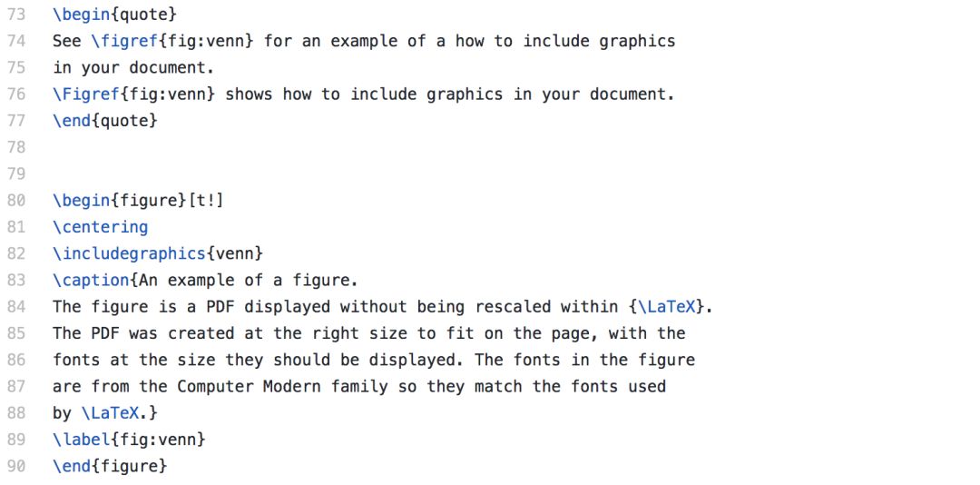Click the \caption command on line 83

coord(91,281)
